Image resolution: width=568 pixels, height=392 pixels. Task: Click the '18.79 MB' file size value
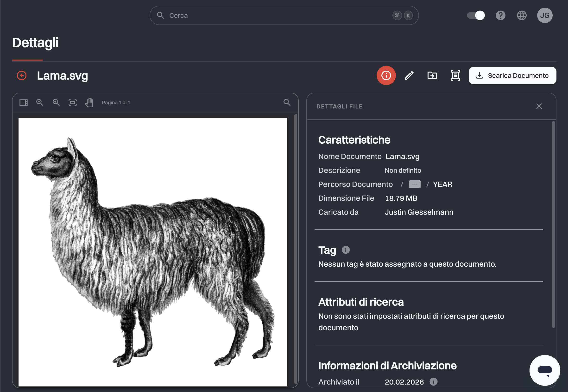pos(401,198)
